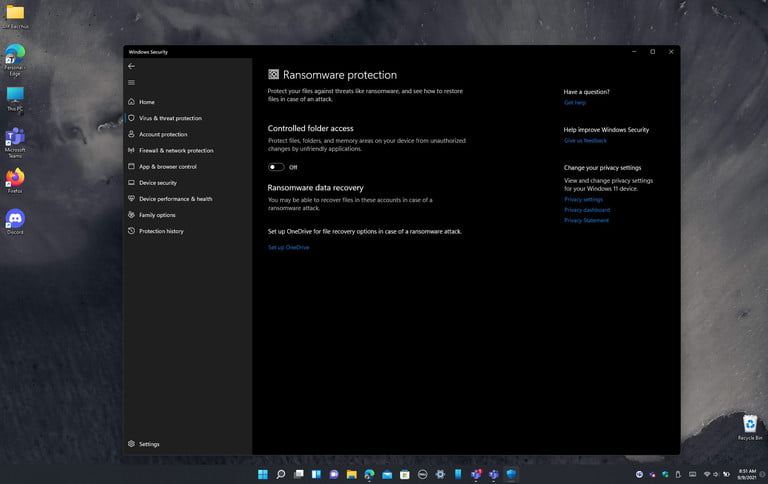Click the back arrow in Windows Security

point(131,66)
